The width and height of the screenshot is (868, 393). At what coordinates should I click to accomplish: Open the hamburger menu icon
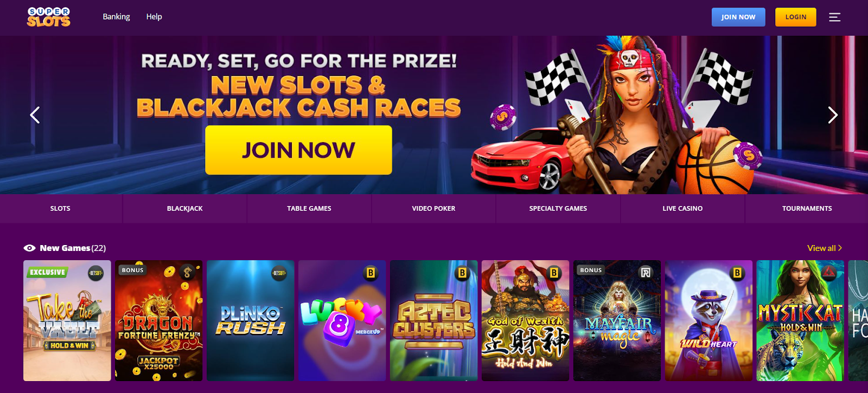pos(834,17)
